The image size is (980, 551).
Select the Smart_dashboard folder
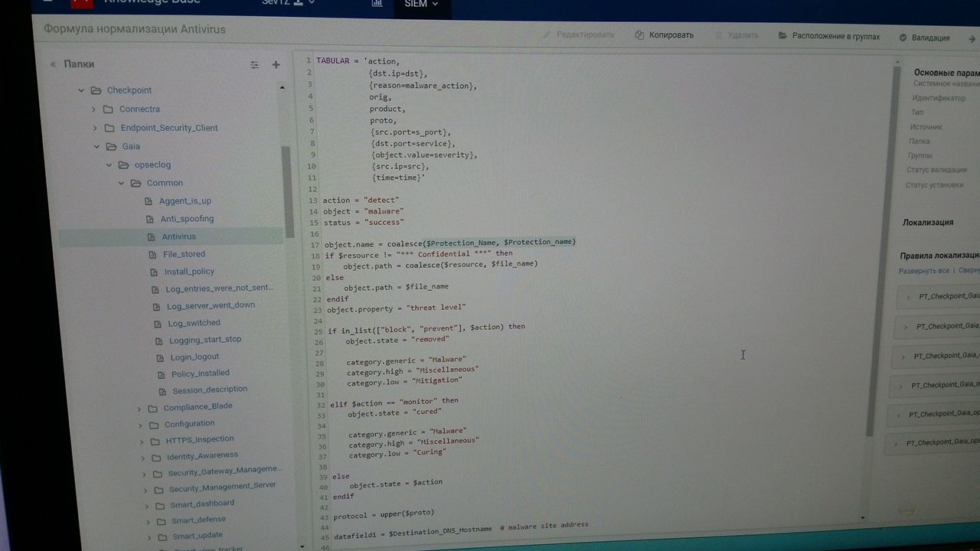(202, 504)
